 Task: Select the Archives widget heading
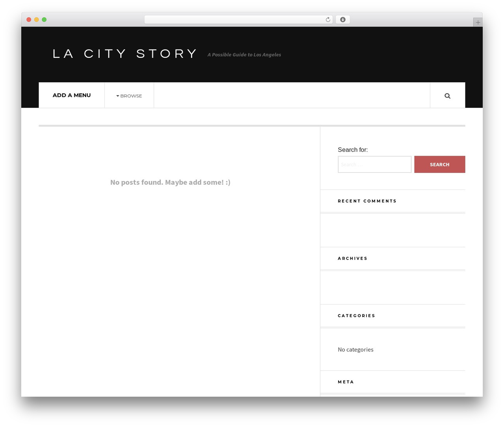(x=352, y=258)
